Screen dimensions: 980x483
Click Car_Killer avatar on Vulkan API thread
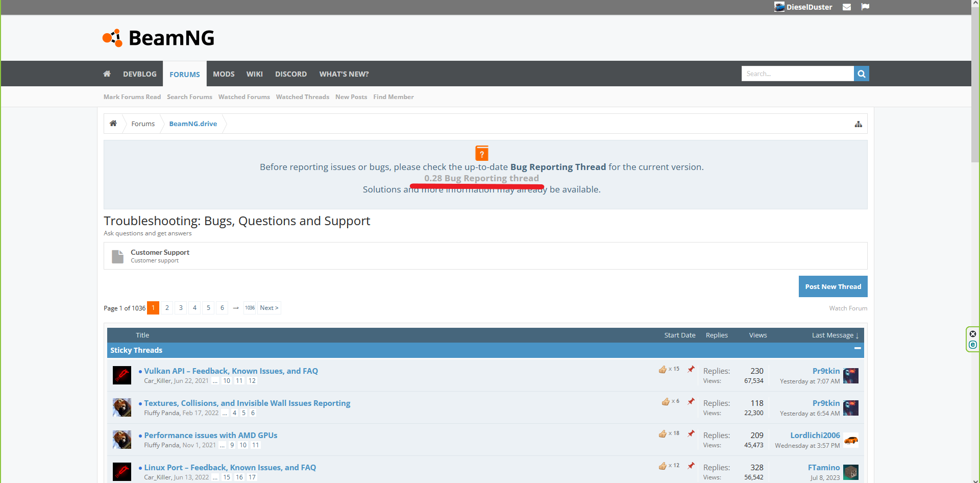click(x=122, y=375)
